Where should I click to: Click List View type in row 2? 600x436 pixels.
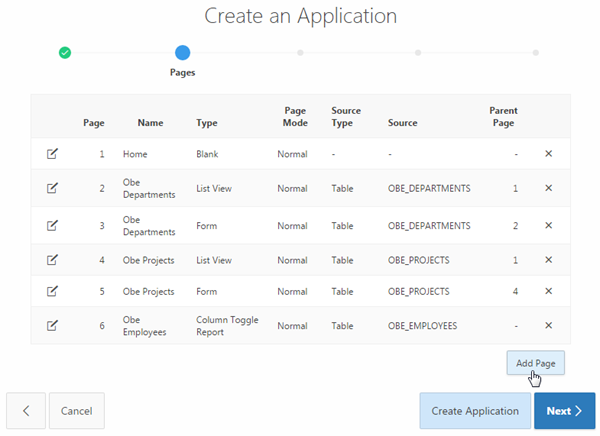(x=214, y=188)
